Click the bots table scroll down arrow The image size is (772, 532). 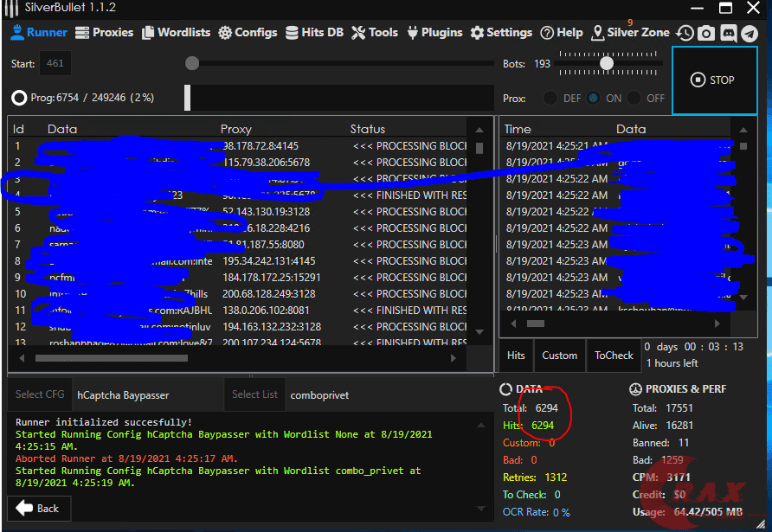pyautogui.click(x=479, y=331)
